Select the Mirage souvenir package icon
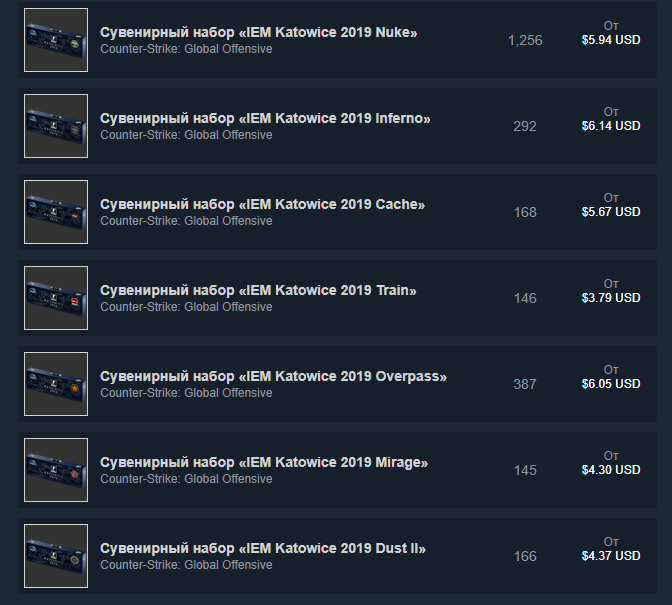 click(x=56, y=470)
